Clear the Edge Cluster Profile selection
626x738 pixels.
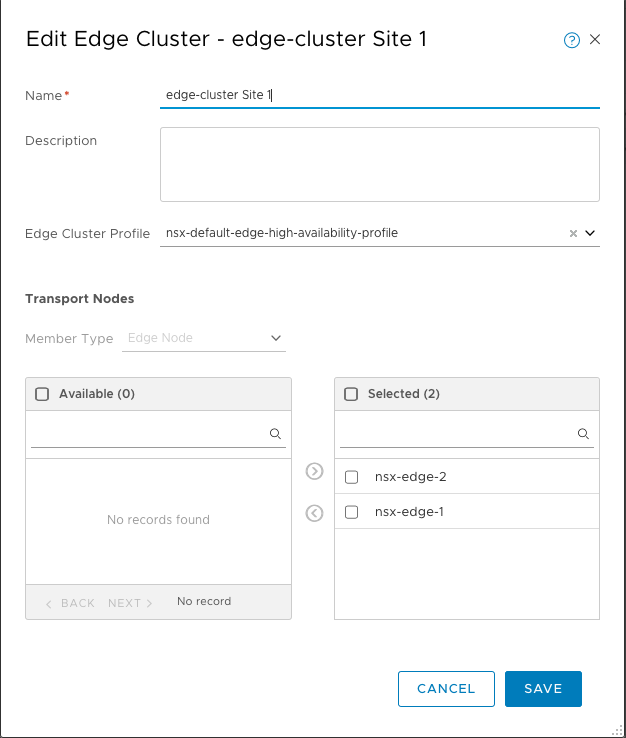(x=573, y=233)
